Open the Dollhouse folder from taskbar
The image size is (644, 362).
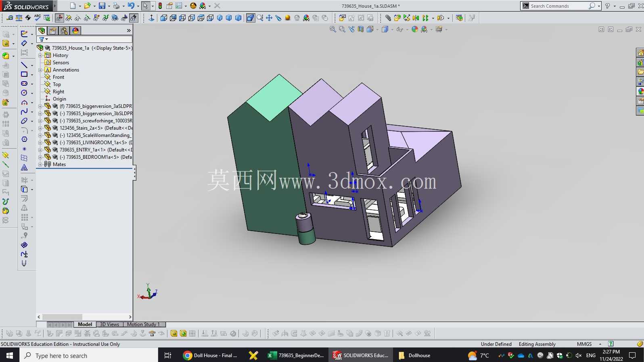pyautogui.click(x=414, y=356)
